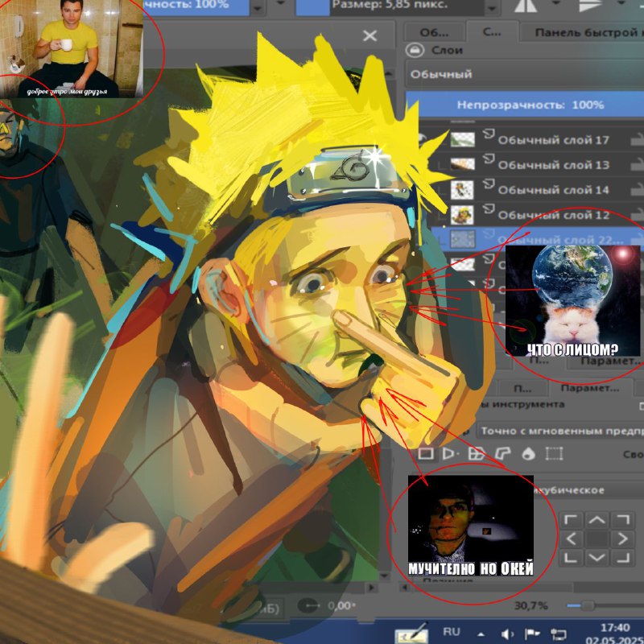Click layer-type icon of Обычный слой 17
Viewport: 644px width, 644px height.
(x=489, y=134)
